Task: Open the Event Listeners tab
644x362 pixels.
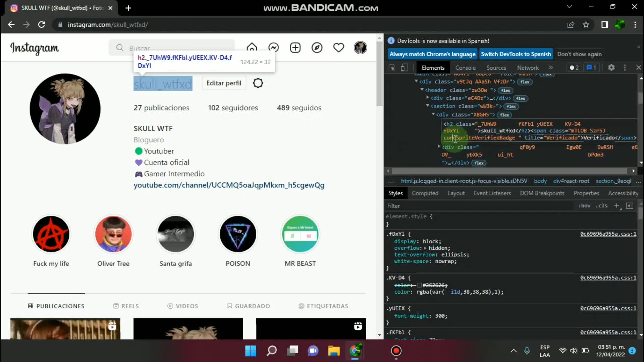Action: 492,193
